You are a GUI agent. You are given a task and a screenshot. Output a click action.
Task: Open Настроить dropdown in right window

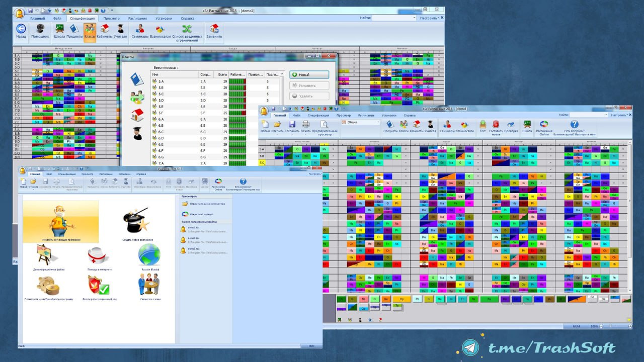[x=620, y=115]
